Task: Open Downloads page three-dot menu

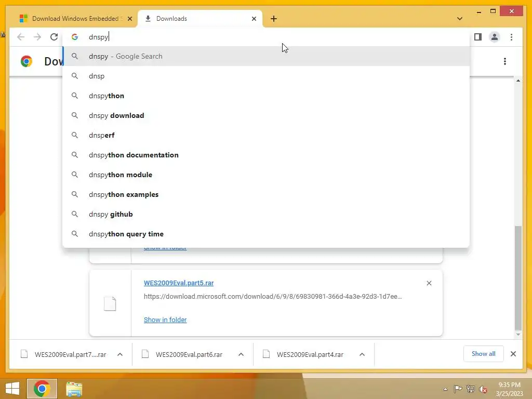Action: point(505,61)
